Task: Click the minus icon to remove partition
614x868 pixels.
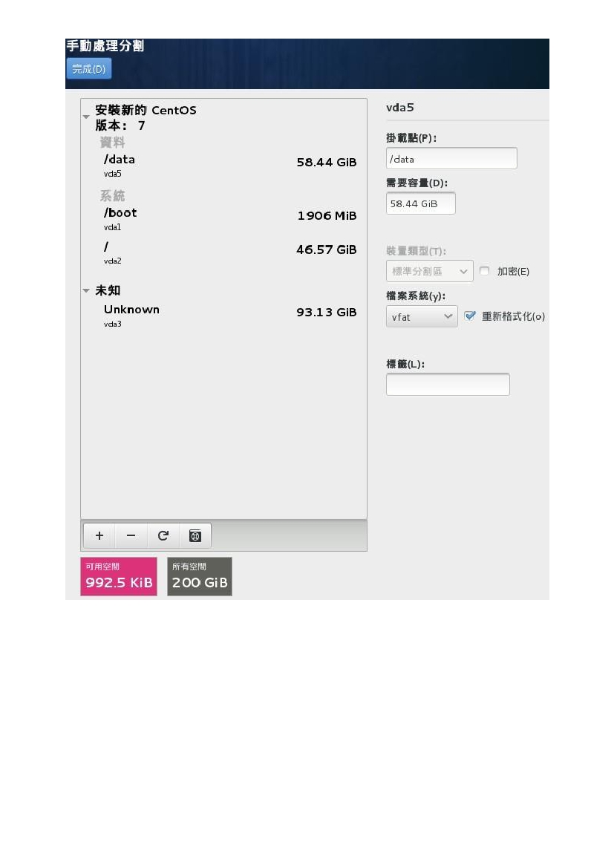Action: [x=131, y=535]
